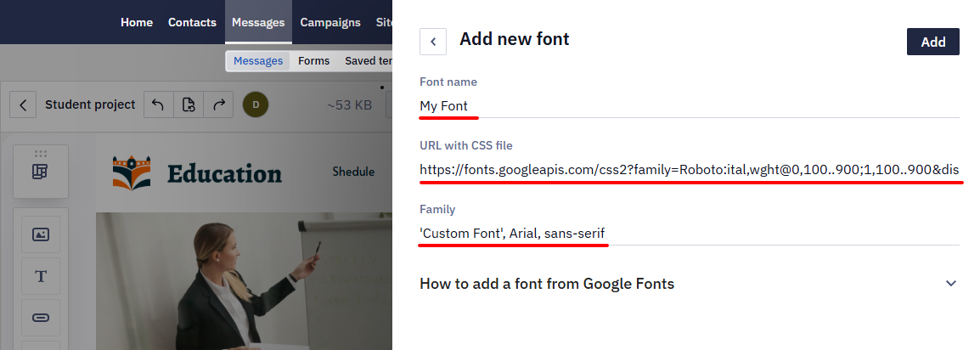This screenshot has width=980, height=350.
Task: Open the Messages top menu
Action: coord(258,22)
